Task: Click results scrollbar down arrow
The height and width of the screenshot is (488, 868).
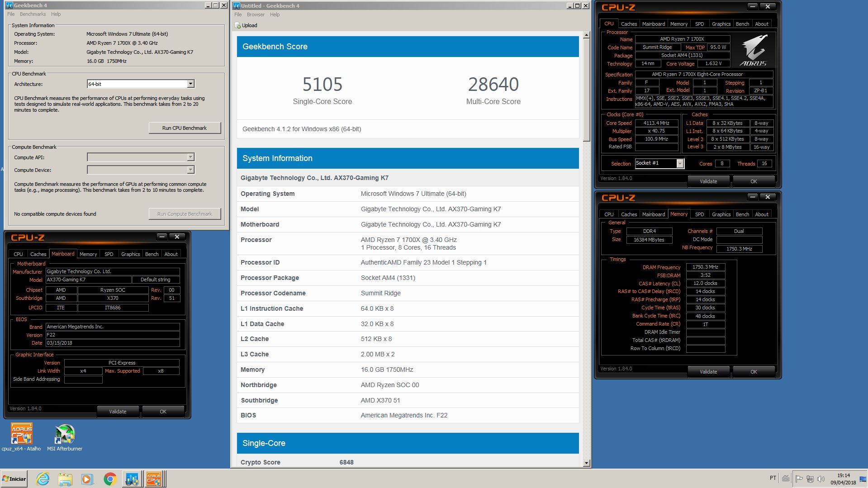Action: point(586,463)
